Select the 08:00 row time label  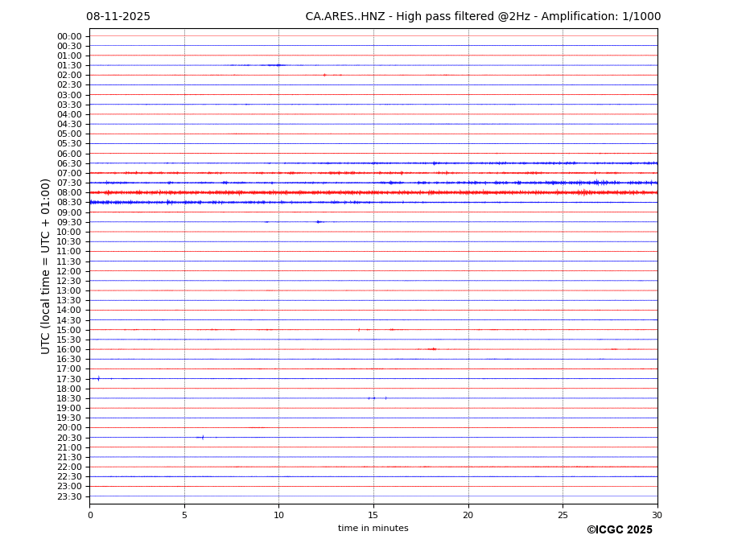point(68,193)
